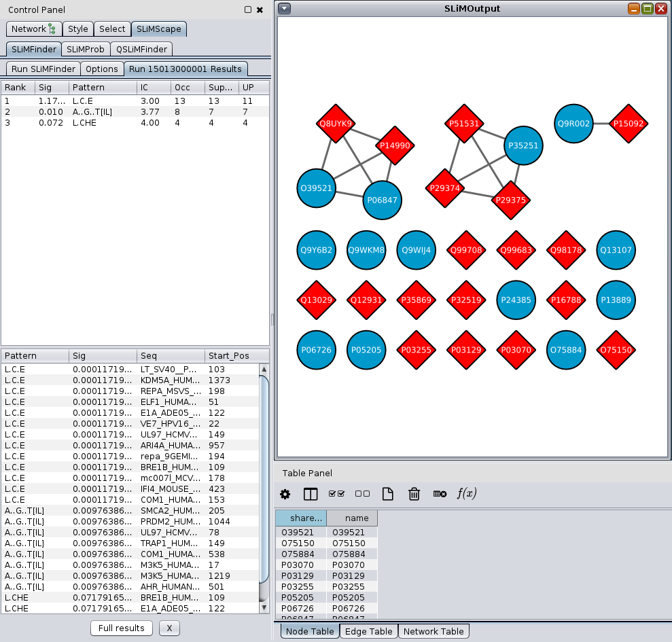The image size is (672, 642).
Task: Click the show columns icon in Table Panel
Action: tap(311, 494)
